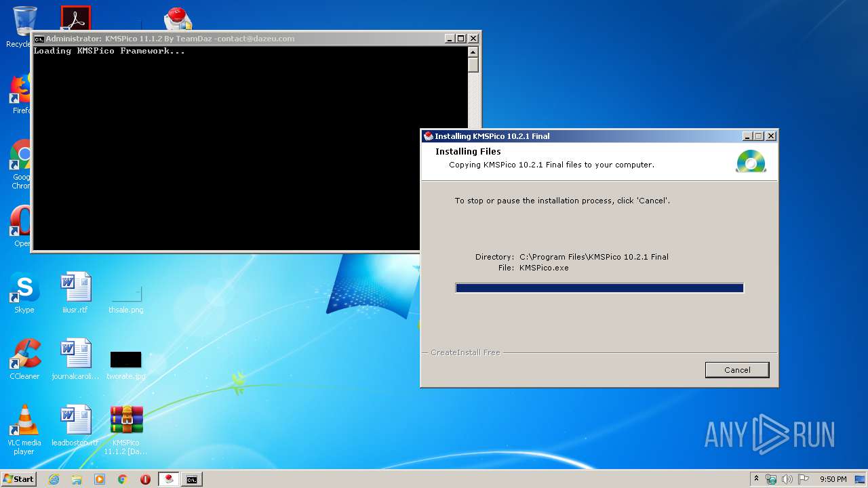Select the tworate.jpg file icon
The height and width of the screenshot is (488, 868).
click(126, 365)
